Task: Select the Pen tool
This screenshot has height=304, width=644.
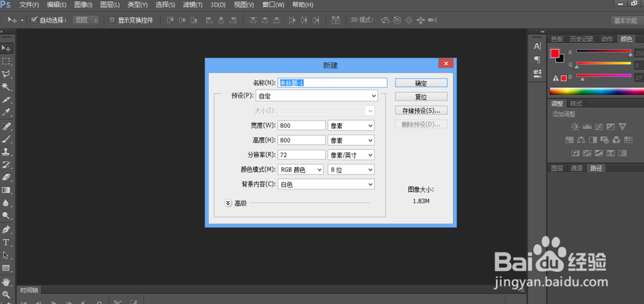Action: [6, 229]
